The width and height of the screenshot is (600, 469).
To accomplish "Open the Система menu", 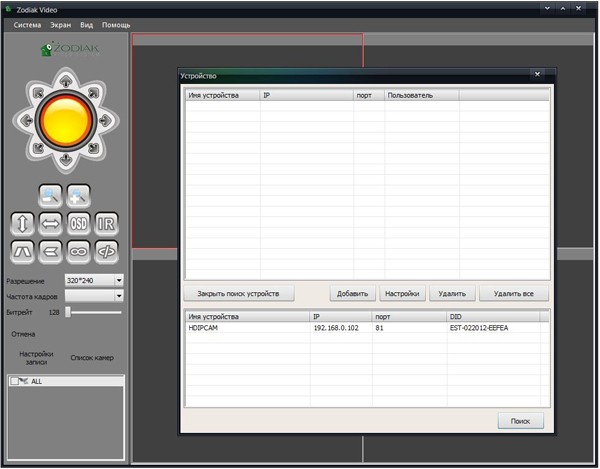I will (27, 24).
